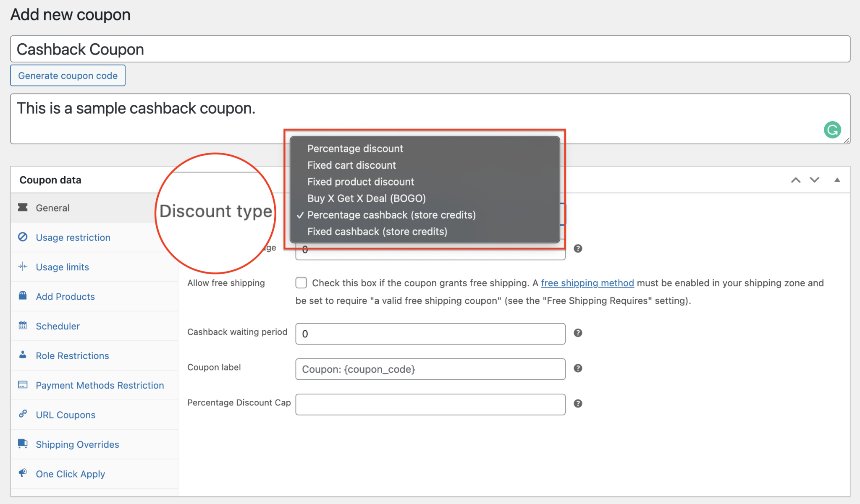Move Coupon data panel down
Screen dimensions: 860x504
coord(814,180)
